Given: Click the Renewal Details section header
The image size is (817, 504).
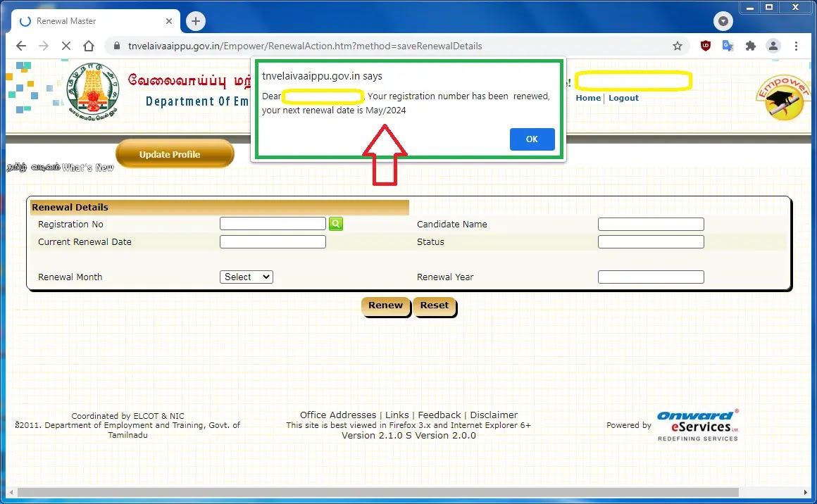Looking at the screenshot, I should pyautogui.click(x=219, y=207).
